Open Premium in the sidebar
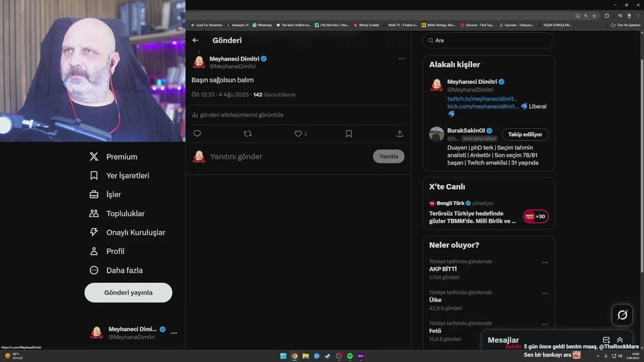Image resolution: width=644 pixels, height=362 pixels. (113, 157)
